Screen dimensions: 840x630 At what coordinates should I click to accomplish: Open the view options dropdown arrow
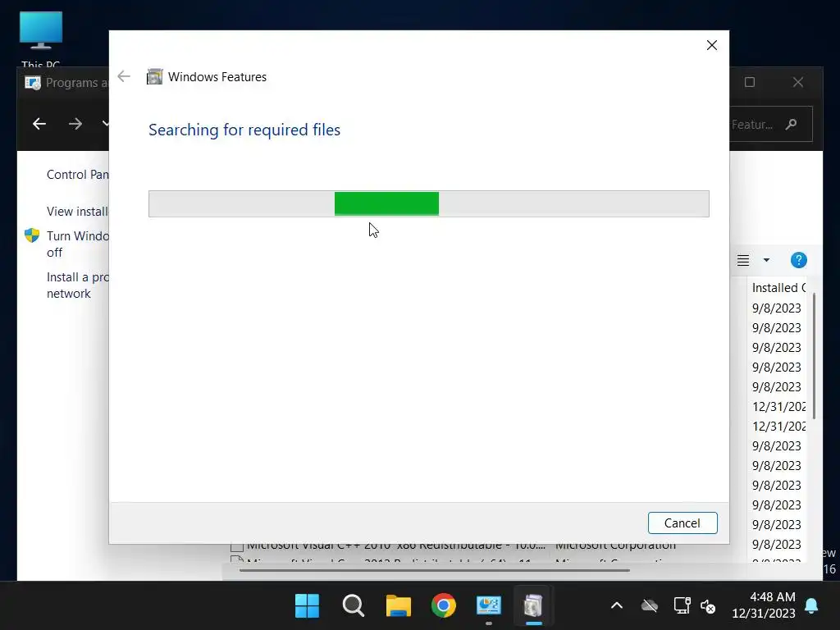[767, 260]
